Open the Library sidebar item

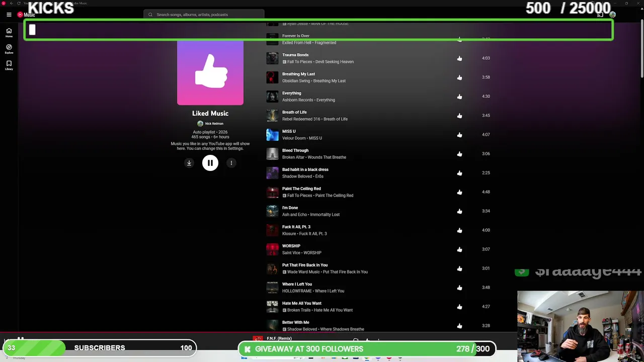[x=9, y=65]
